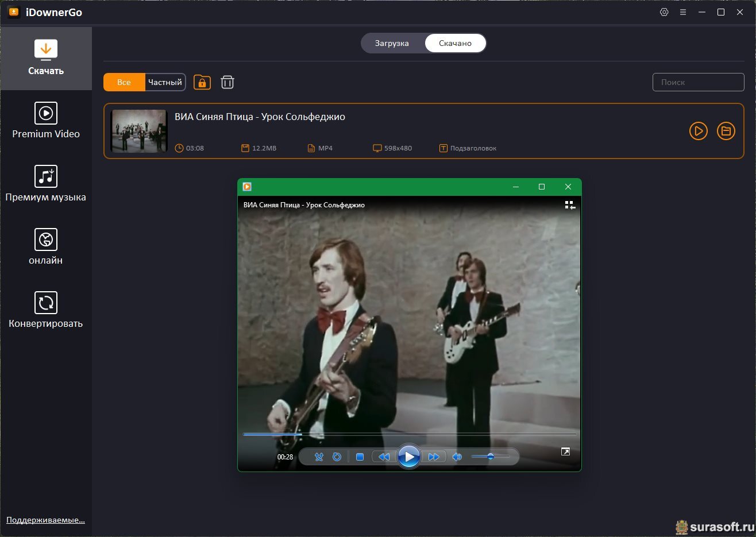Click the fast forward button in player

[x=434, y=457]
